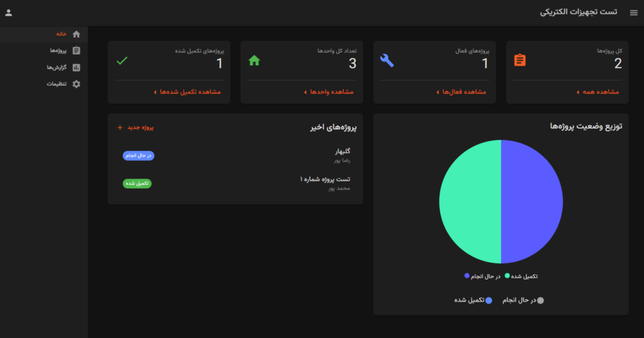Follow the مشاهده همه link

[597, 92]
